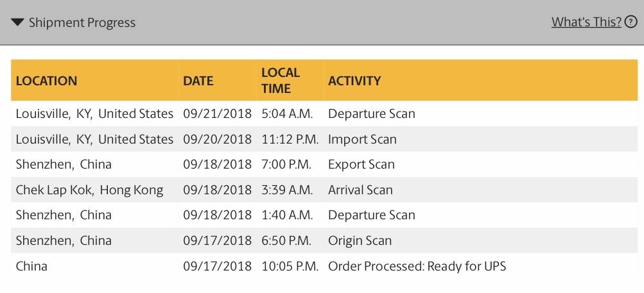Click Chek Lap Kok, Hong Kong location
The height and width of the screenshot is (293, 644).
pos(89,190)
